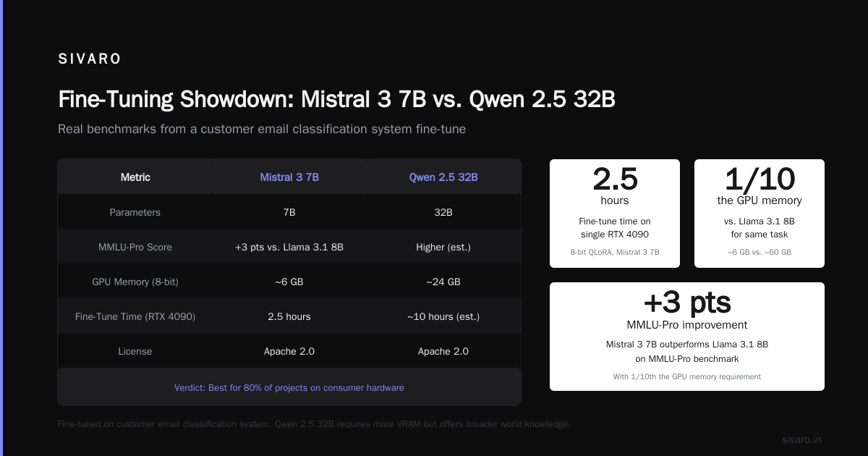Select the MMLU-Pro Score row label
Screen dimensions: 868x456
point(135,247)
